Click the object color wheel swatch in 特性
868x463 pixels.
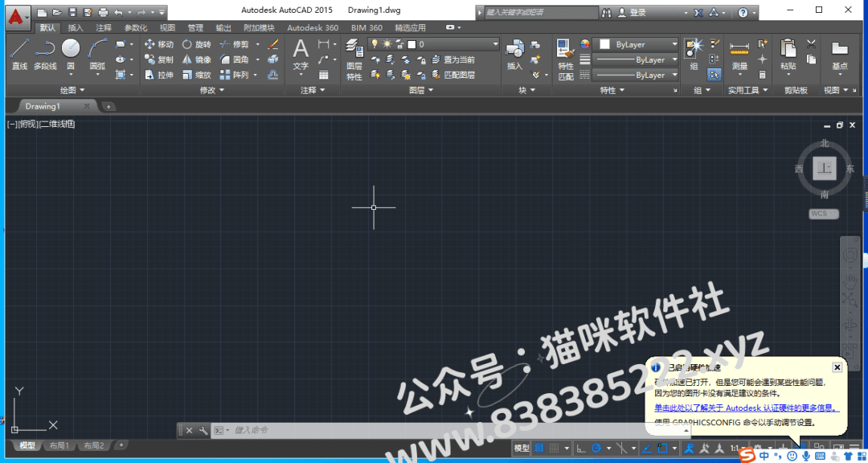[x=585, y=44]
